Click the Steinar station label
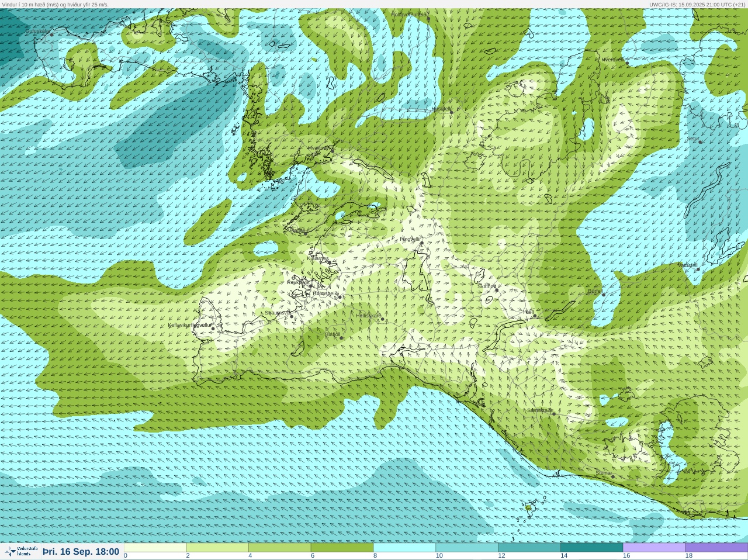The height and width of the screenshot is (560, 748). (604, 473)
